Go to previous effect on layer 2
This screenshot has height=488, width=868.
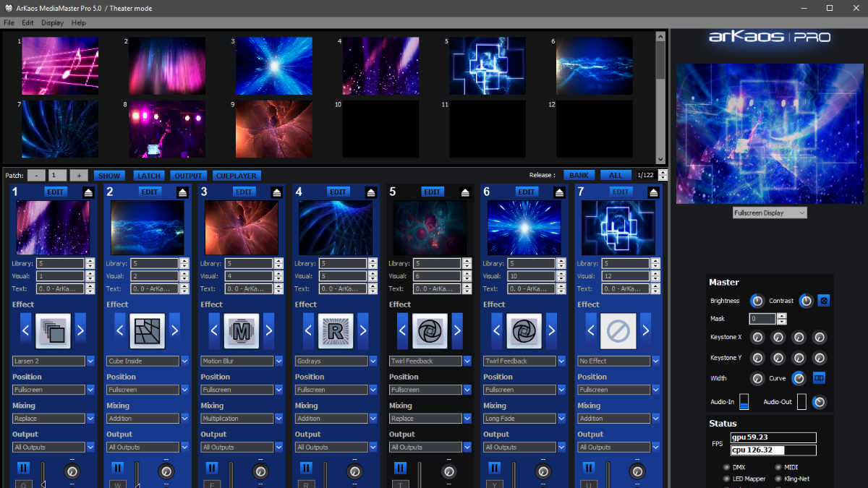click(120, 331)
